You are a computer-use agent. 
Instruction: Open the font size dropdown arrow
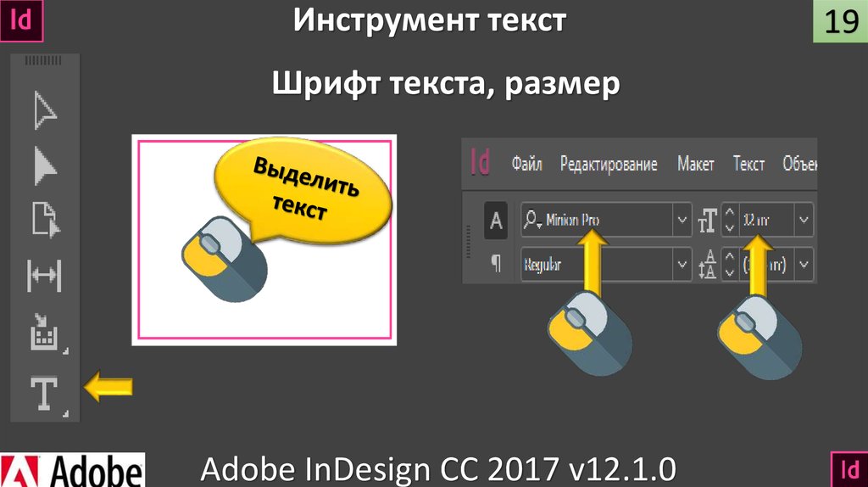[804, 220]
